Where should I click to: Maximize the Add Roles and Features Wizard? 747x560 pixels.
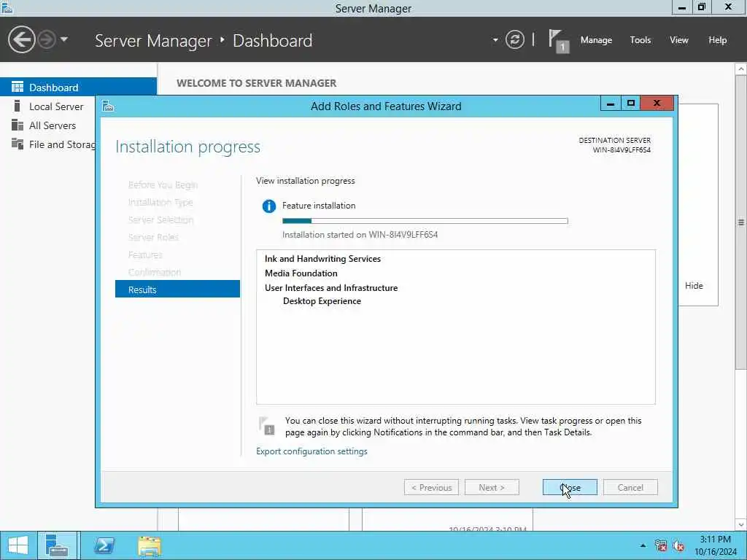coord(631,103)
